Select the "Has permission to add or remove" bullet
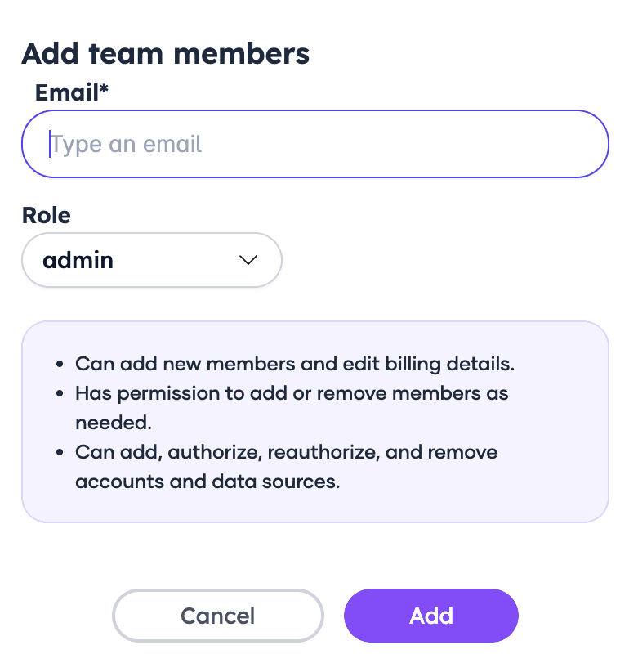This screenshot has width=629, height=672. coord(292,393)
